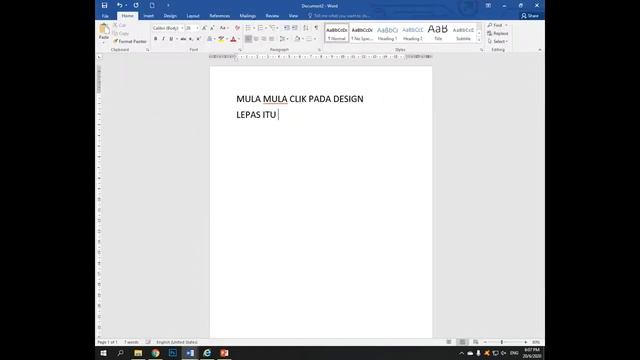Switch to the Mailings tab
This screenshot has width=640, height=360.
248,16
